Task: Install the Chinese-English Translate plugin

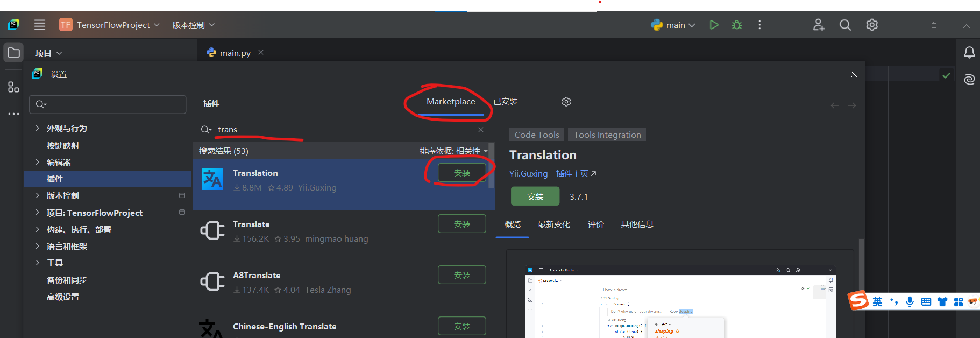Action: (462, 326)
